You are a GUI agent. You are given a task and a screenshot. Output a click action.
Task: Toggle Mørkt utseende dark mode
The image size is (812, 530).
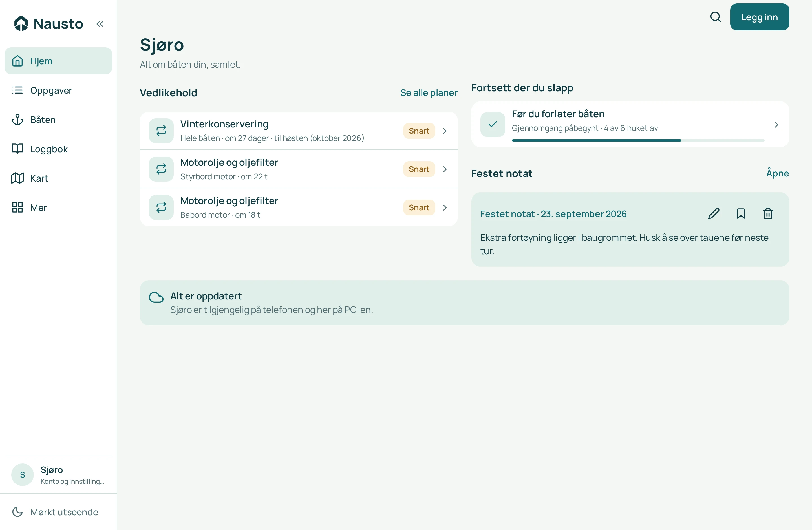tap(58, 512)
